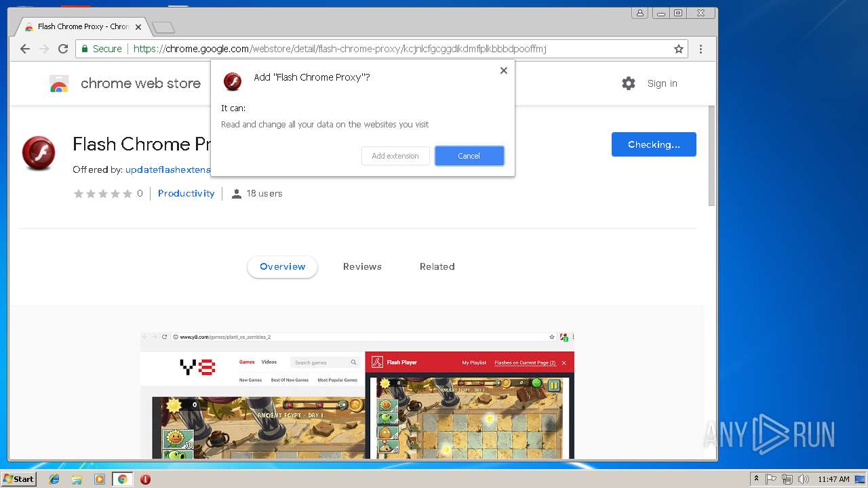868x488 pixels.
Task: Show hidden system tray icons
Action: point(757,479)
